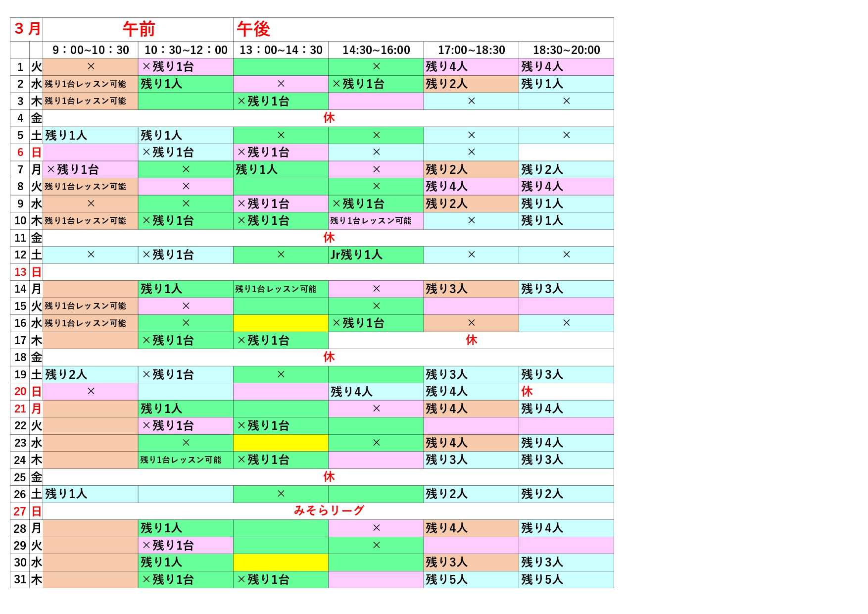Select "残り1台レッスン可能" on the 15th row
Viewport: 868px width, 614px height.
[85, 306]
